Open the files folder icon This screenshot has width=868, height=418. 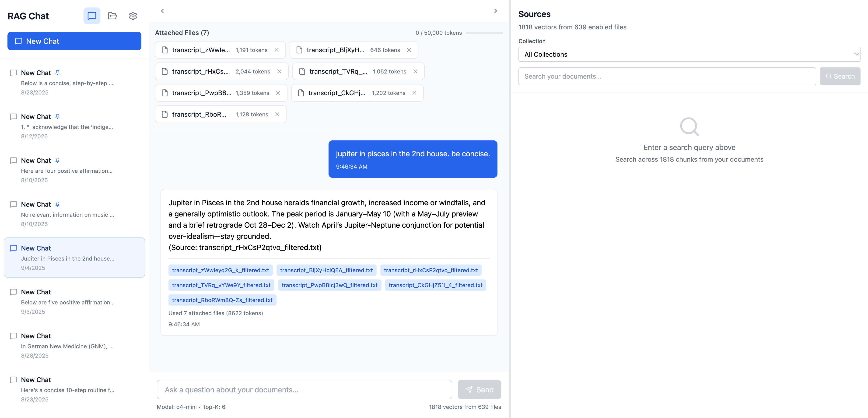point(112,16)
